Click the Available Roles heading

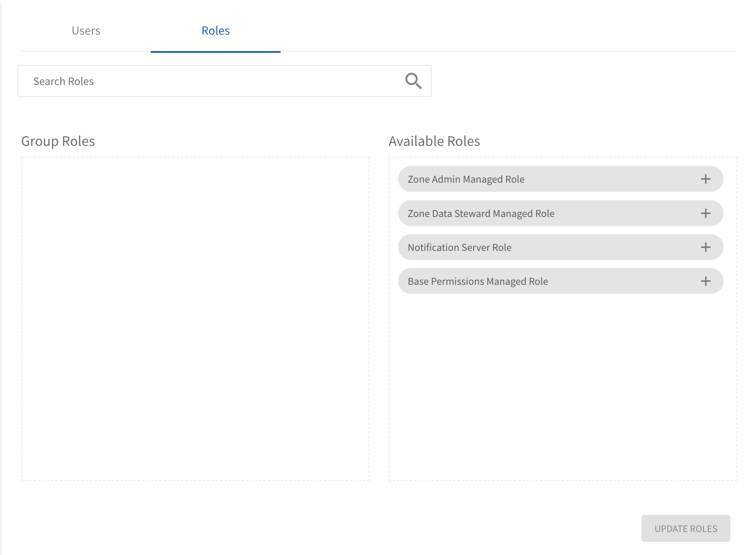click(434, 141)
